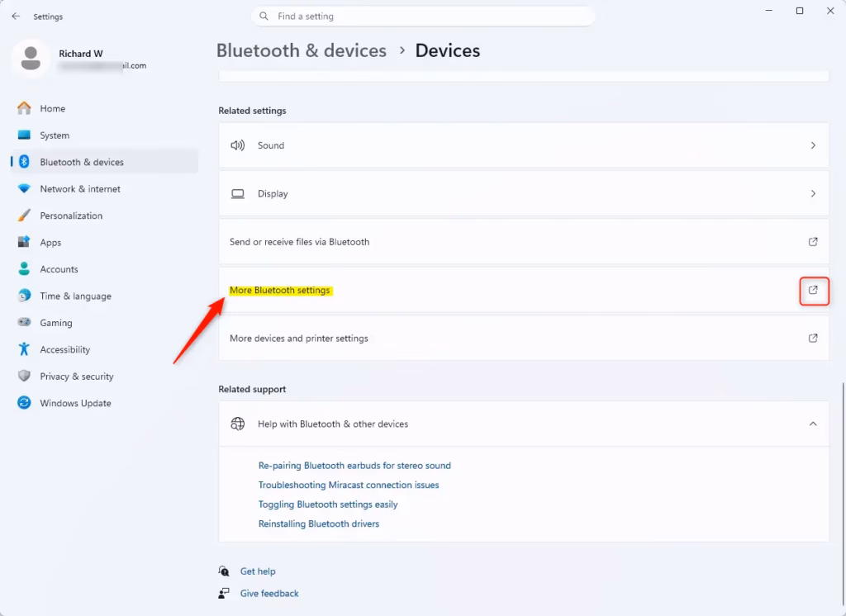Click the Accessibility figure icon
This screenshot has height=616, width=846.
click(x=24, y=349)
